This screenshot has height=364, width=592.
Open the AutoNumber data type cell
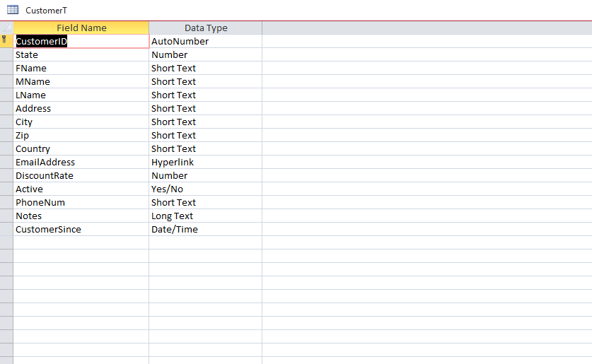pyautogui.click(x=206, y=41)
